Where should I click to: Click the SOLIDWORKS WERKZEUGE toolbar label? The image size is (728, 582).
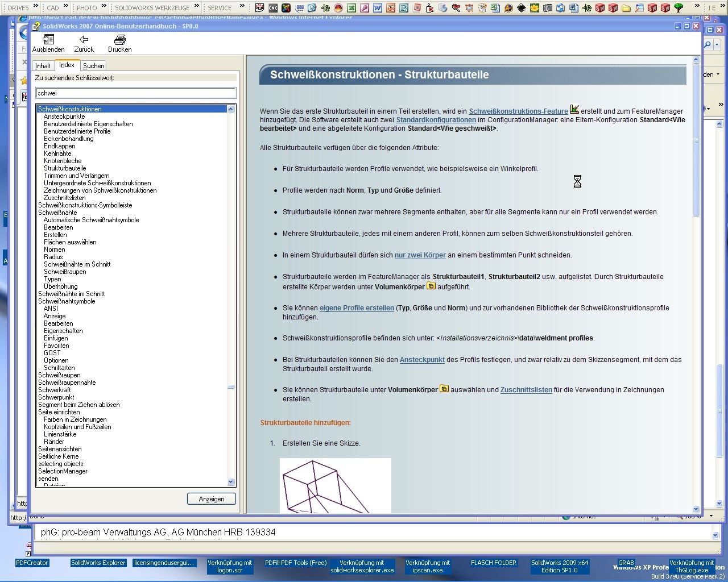pyautogui.click(x=152, y=8)
